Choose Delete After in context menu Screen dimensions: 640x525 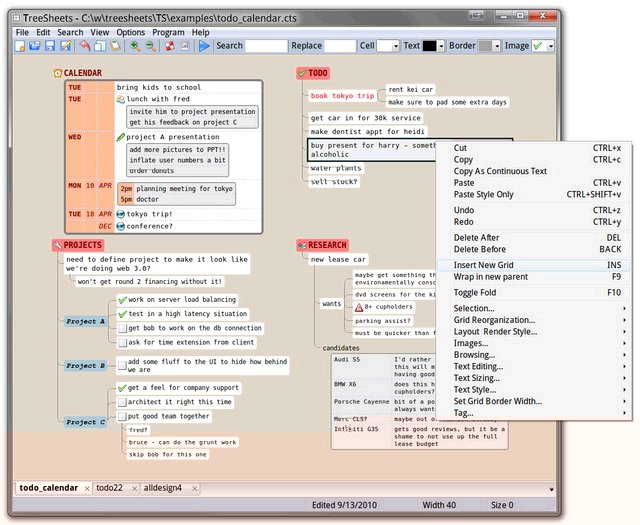pos(533,238)
